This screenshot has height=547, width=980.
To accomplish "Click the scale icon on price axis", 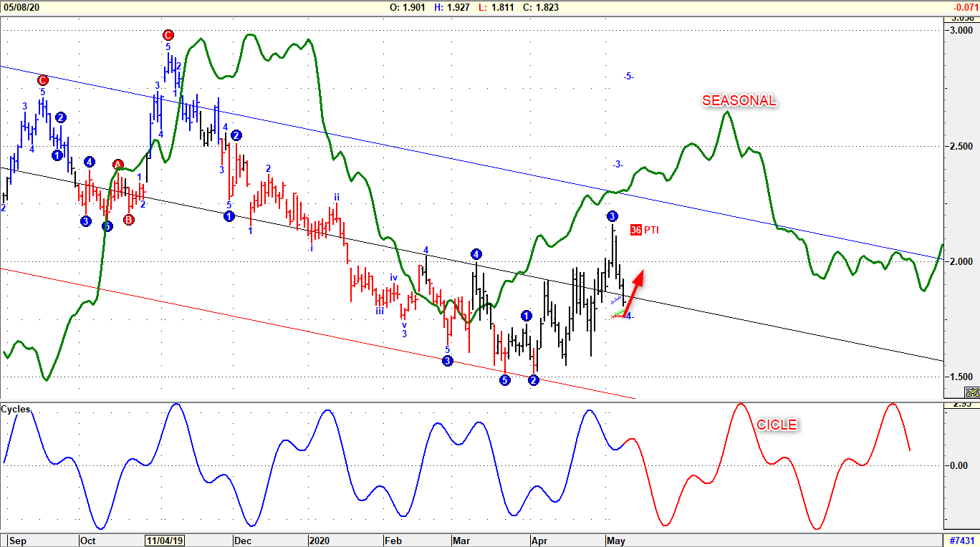I will point(971,392).
